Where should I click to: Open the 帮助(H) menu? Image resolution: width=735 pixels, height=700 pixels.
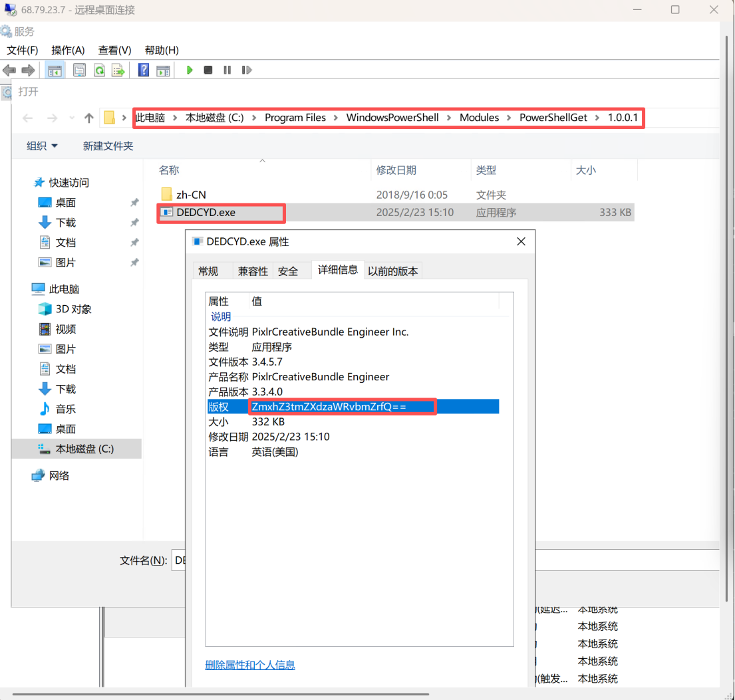162,50
